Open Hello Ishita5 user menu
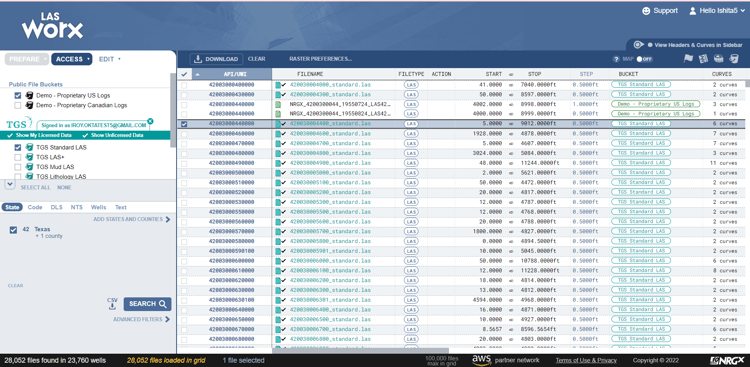Screen dimensions: 750x367 coord(718,11)
